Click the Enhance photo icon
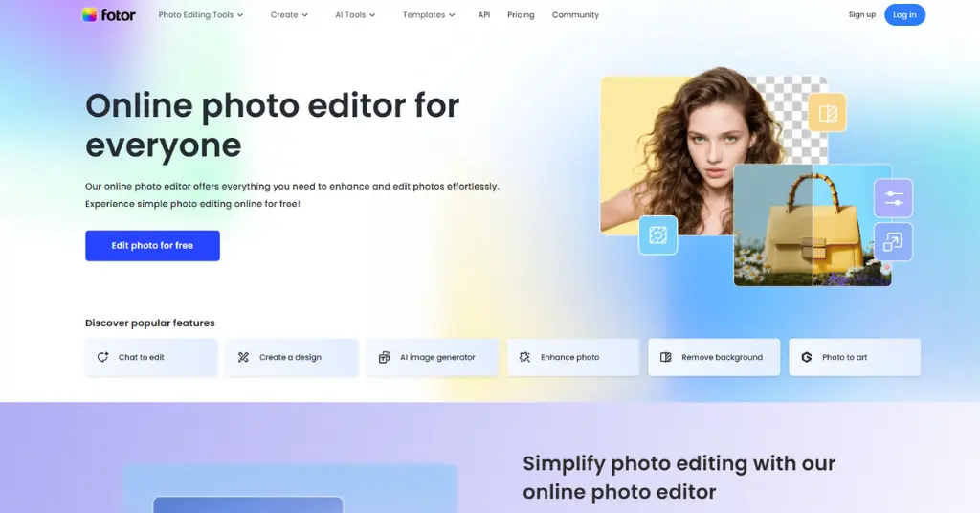The width and height of the screenshot is (980, 513). pyautogui.click(x=524, y=357)
